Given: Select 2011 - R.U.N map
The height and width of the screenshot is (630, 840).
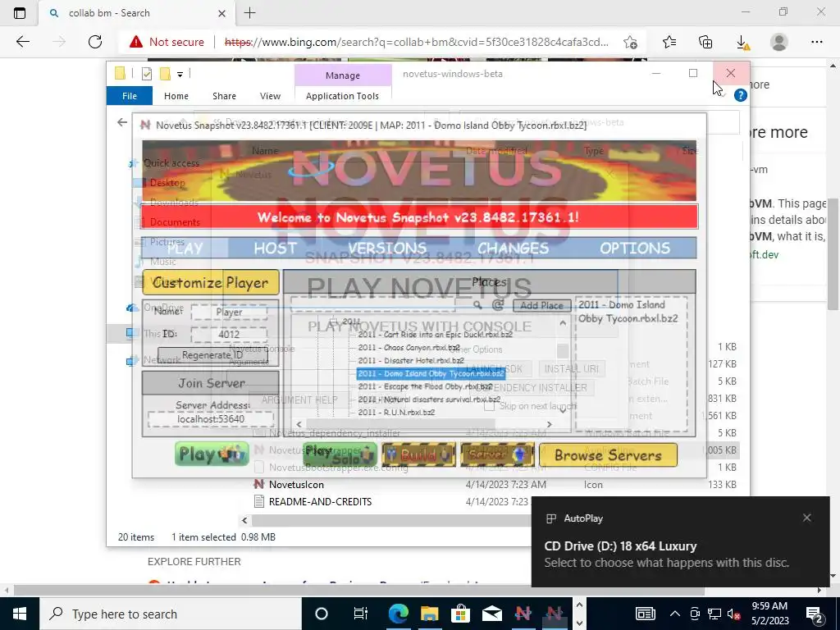Looking at the screenshot, I should [x=396, y=413].
